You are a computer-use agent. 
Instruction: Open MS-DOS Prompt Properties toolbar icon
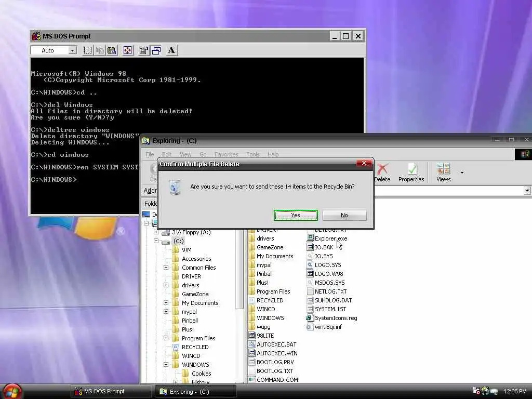tap(143, 50)
